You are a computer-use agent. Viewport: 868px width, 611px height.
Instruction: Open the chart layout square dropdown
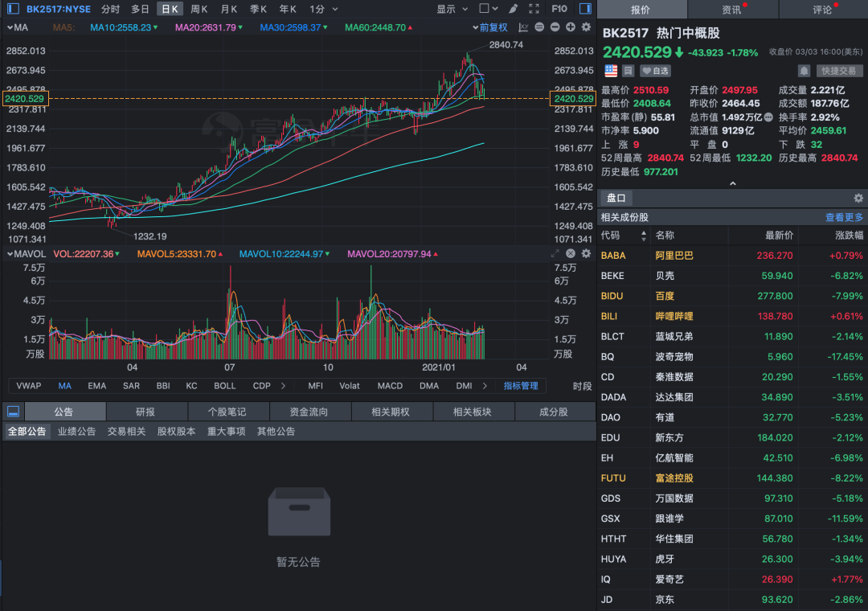[489, 9]
